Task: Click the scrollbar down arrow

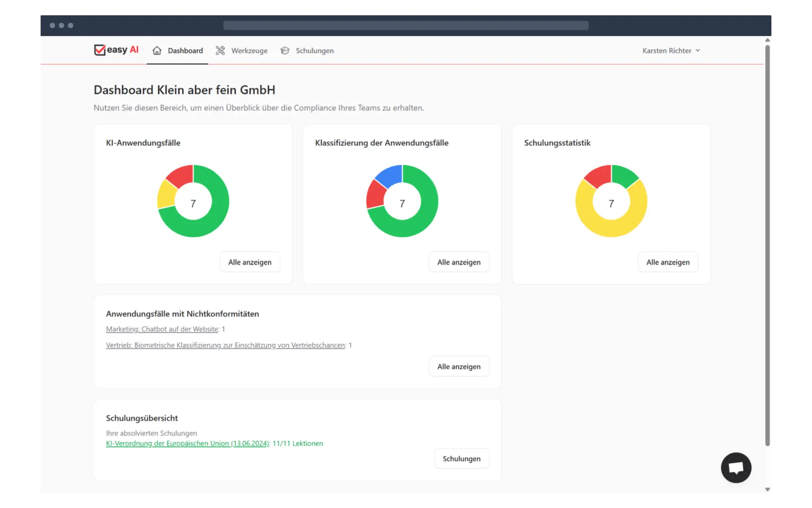Action: pyautogui.click(x=767, y=489)
